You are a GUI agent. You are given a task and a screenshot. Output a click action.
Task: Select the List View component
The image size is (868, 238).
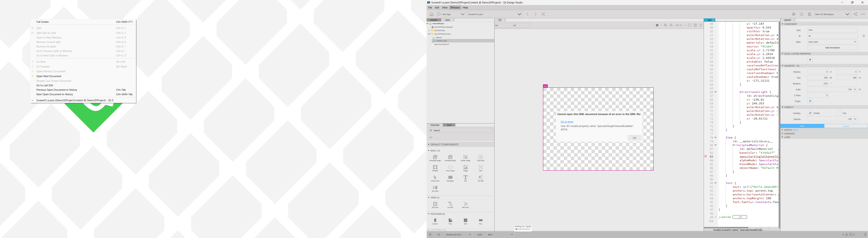[x=450, y=205]
